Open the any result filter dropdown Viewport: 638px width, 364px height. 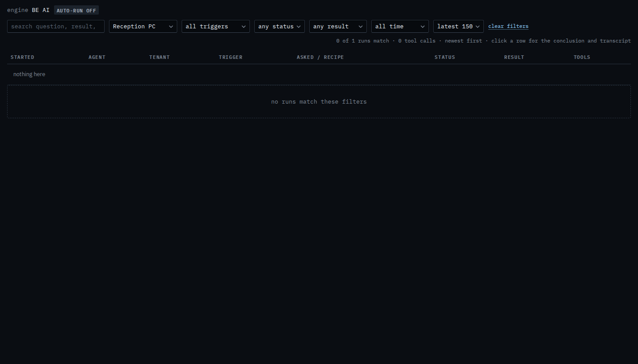point(338,26)
